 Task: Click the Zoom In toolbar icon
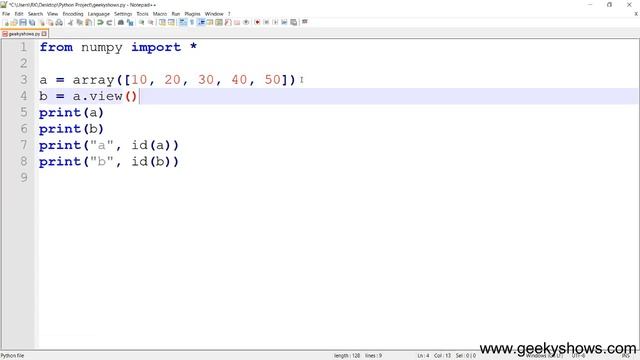coord(142,22)
